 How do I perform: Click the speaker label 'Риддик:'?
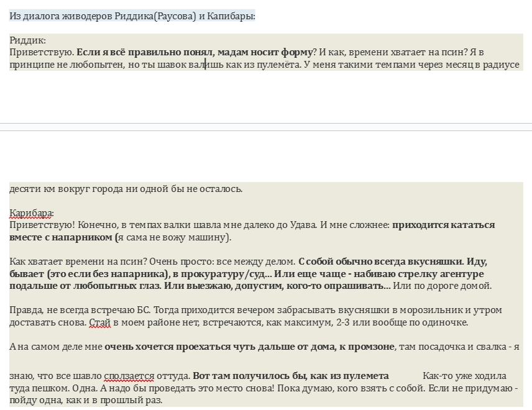click(x=27, y=40)
